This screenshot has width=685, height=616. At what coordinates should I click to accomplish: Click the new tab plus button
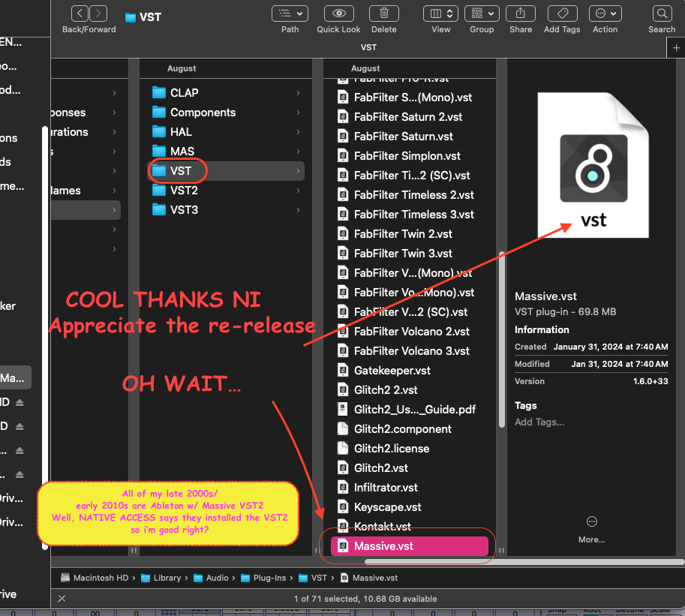point(676,47)
